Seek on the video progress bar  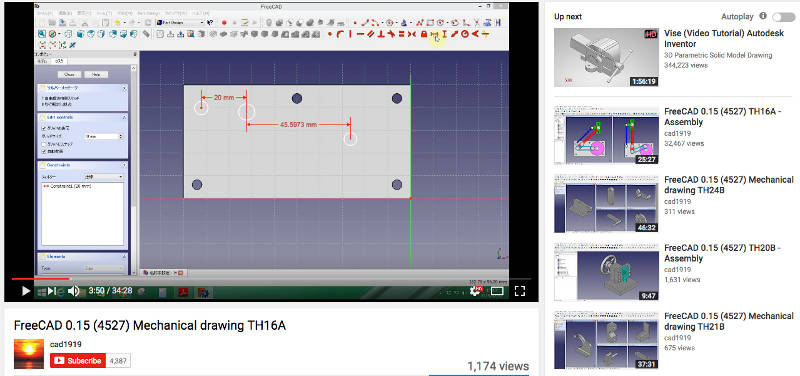click(271, 279)
